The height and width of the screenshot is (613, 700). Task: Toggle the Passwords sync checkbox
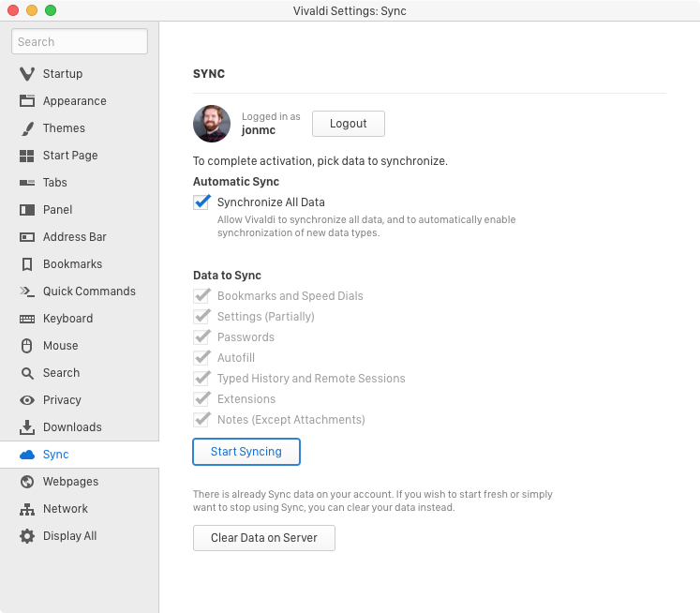(201, 337)
